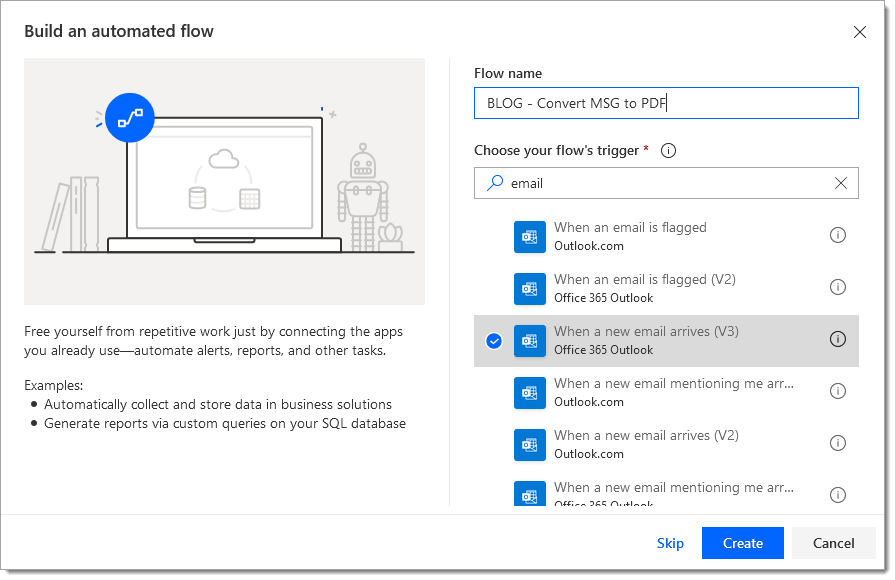Click search magnifier icon in trigger box
This screenshot has width=895, height=580.
click(x=494, y=183)
